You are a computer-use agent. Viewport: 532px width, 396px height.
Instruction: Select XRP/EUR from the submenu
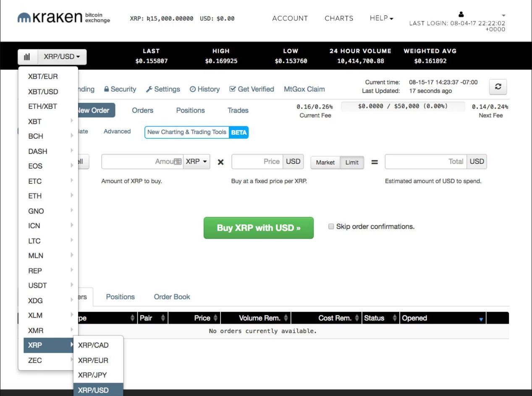pyautogui.click(x=93, y=360)
